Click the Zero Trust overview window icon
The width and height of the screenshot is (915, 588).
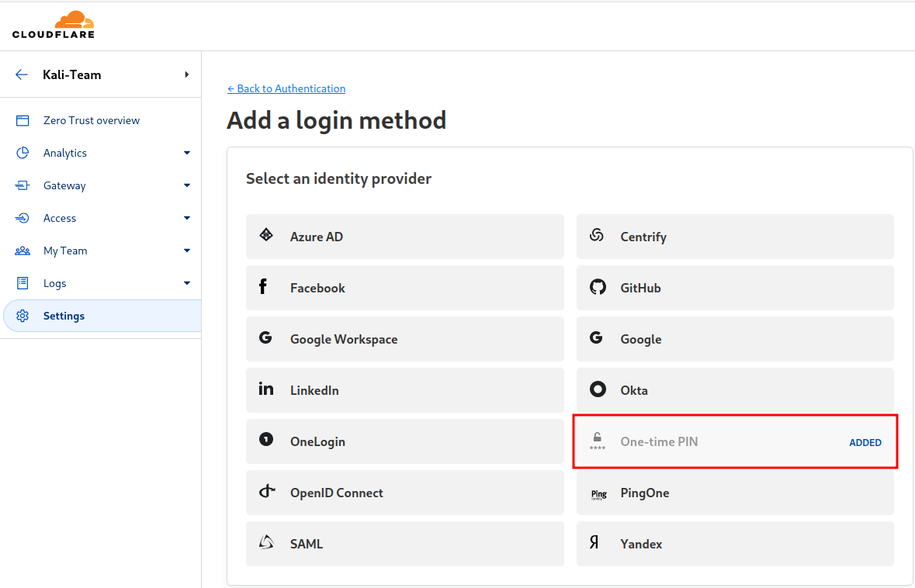(x=23, y=121)
